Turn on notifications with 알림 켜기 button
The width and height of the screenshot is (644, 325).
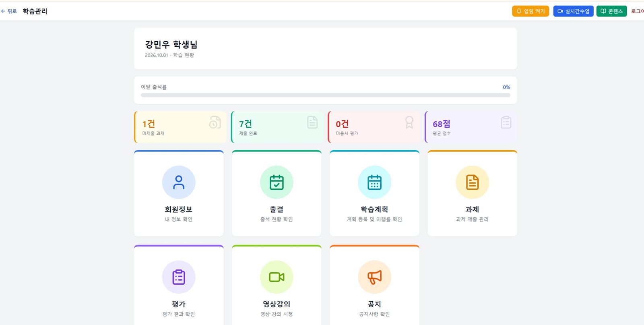click(x=530, y=11)
